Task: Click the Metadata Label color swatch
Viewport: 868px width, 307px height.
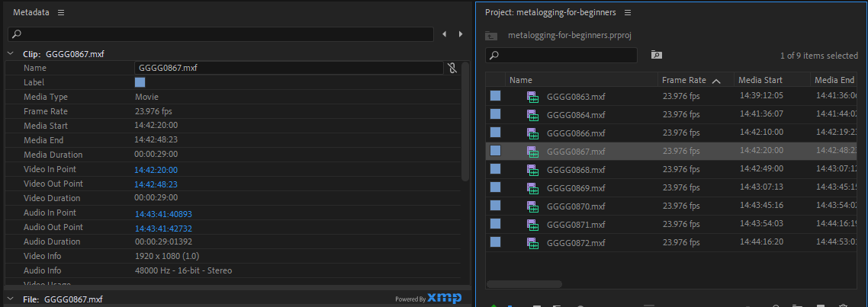Action: (140, 82)
